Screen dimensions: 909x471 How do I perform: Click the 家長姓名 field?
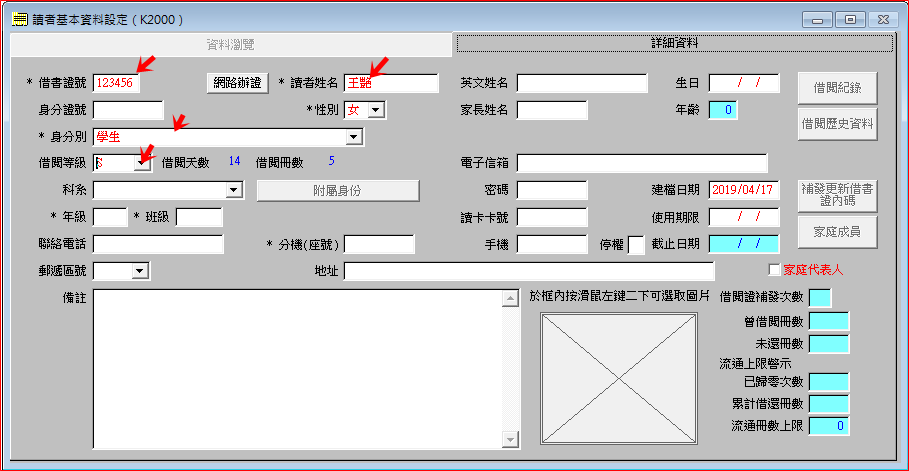[552, 110]
